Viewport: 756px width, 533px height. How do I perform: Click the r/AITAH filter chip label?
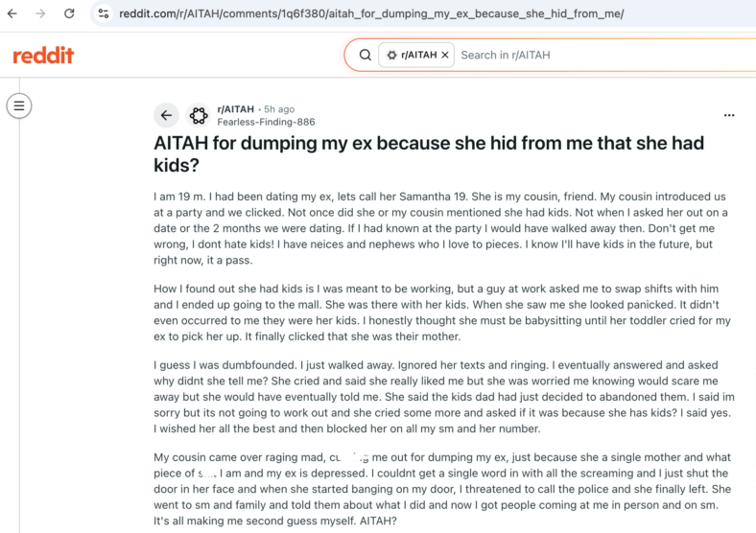click(418, 55)
